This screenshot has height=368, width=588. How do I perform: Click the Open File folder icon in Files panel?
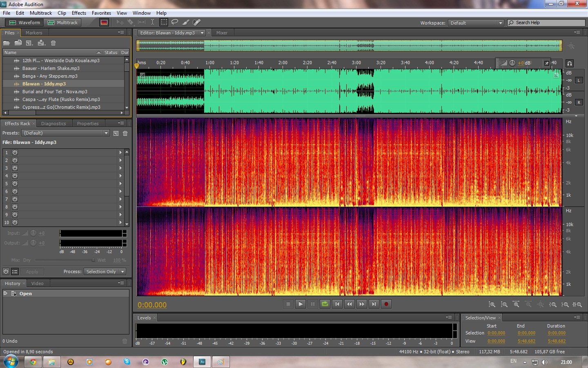tap(7, 43)
